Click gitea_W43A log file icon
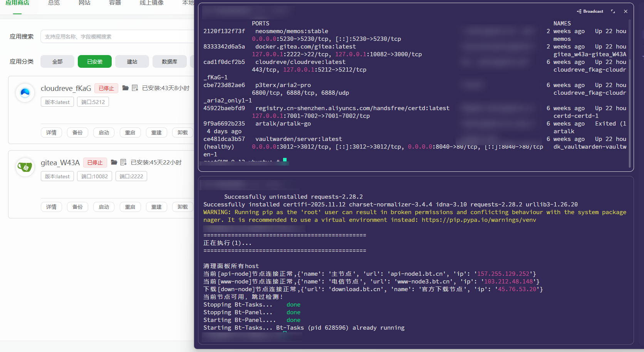644x352 pixels. [123, 163]
